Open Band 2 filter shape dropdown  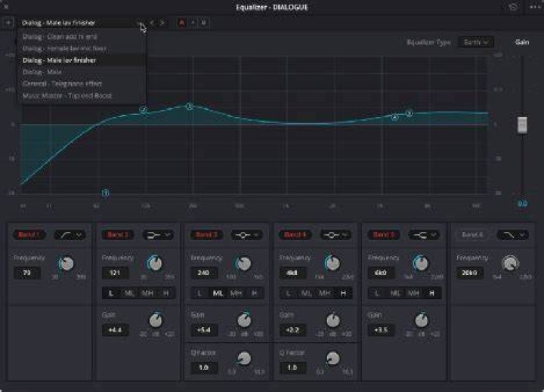159,235
